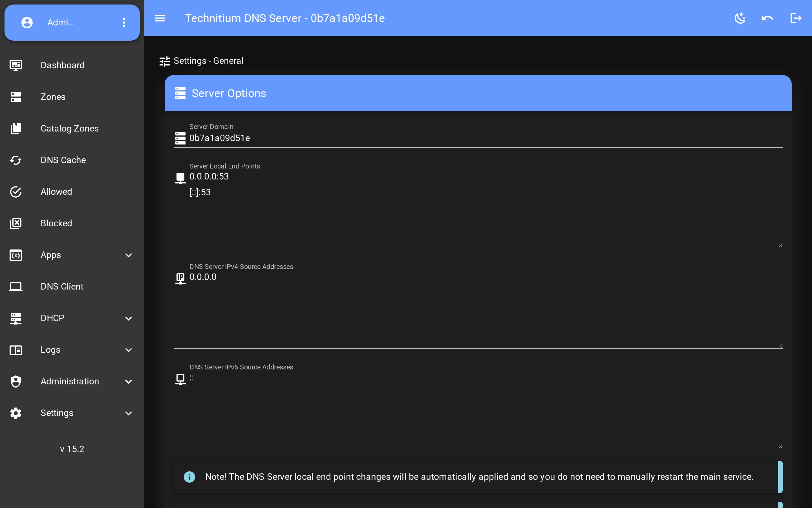The height and width of the screenshot is (508, 812).
Task: Click the Settings - General heading
Action: click(208, 61)
